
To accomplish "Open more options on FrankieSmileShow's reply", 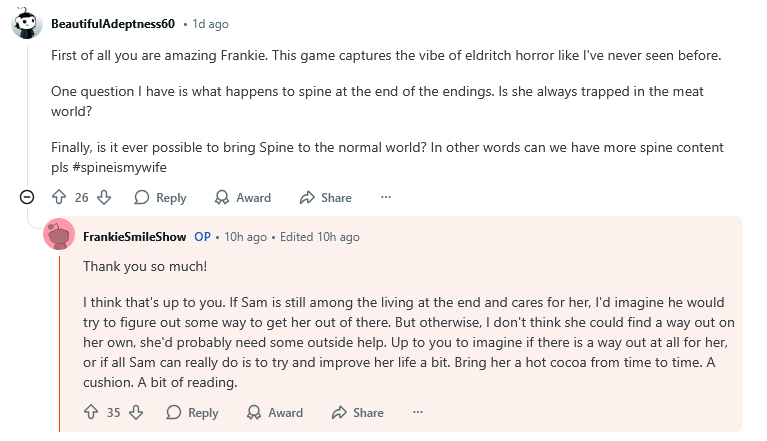I will 418,412.
